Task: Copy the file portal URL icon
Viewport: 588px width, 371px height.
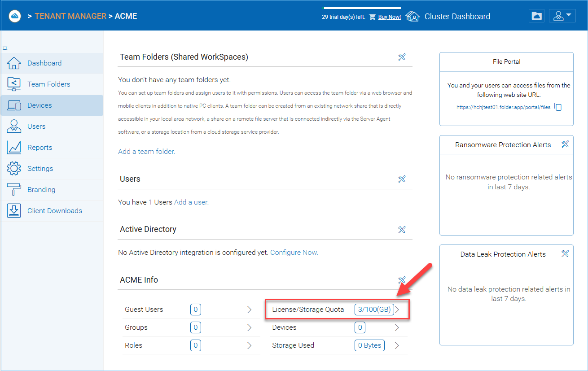Action: click(x=558, y=107)
